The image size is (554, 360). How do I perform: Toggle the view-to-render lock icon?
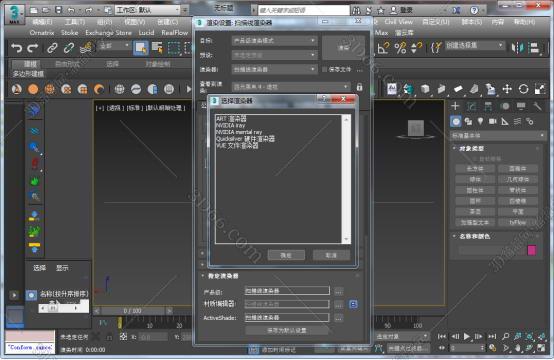359,87
